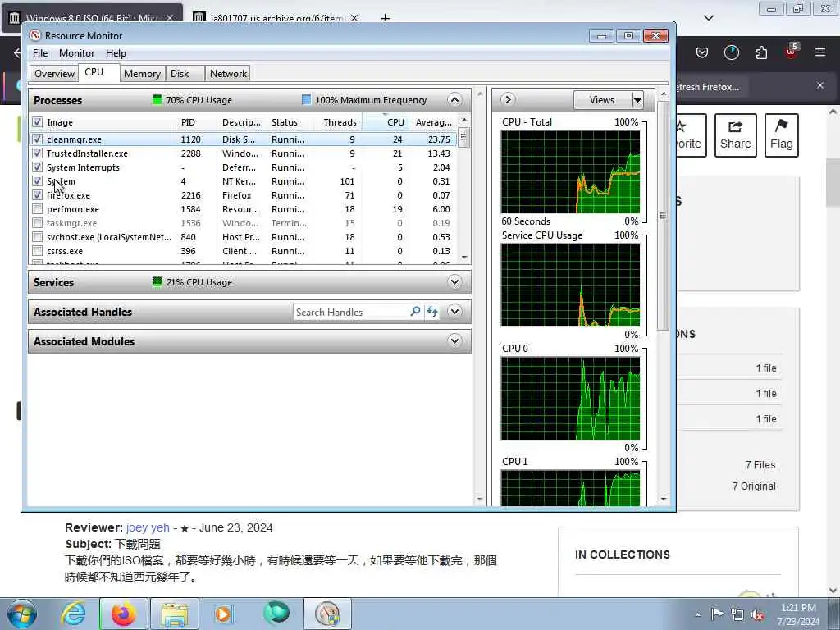Sort by CPU column header
The width and height of the screenshot is (840, 630).
coord(386,122)
